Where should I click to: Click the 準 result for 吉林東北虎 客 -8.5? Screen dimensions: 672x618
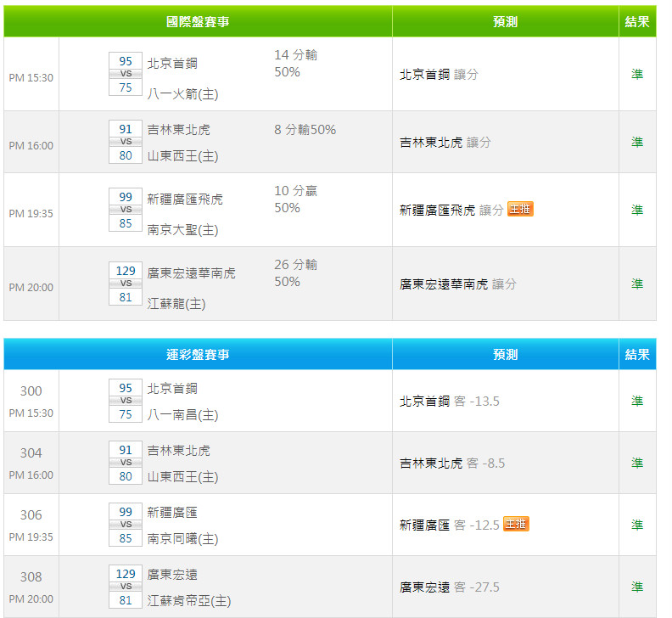click(x=637, y=463)
